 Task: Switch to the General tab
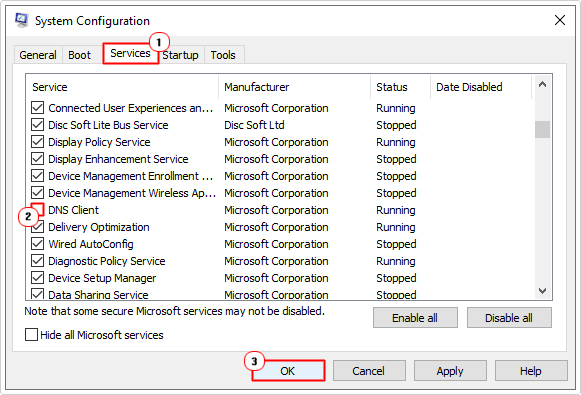click(x=38, y=55)
